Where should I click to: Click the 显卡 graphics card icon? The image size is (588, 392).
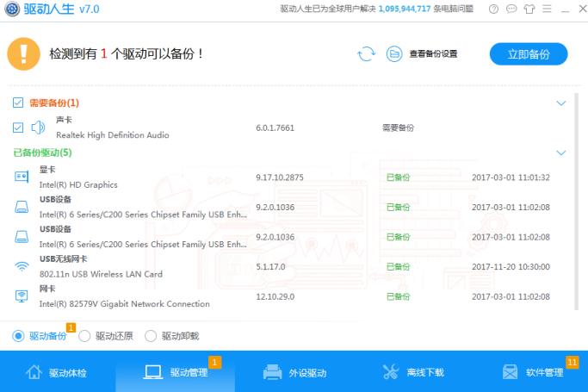pos(22,177)
